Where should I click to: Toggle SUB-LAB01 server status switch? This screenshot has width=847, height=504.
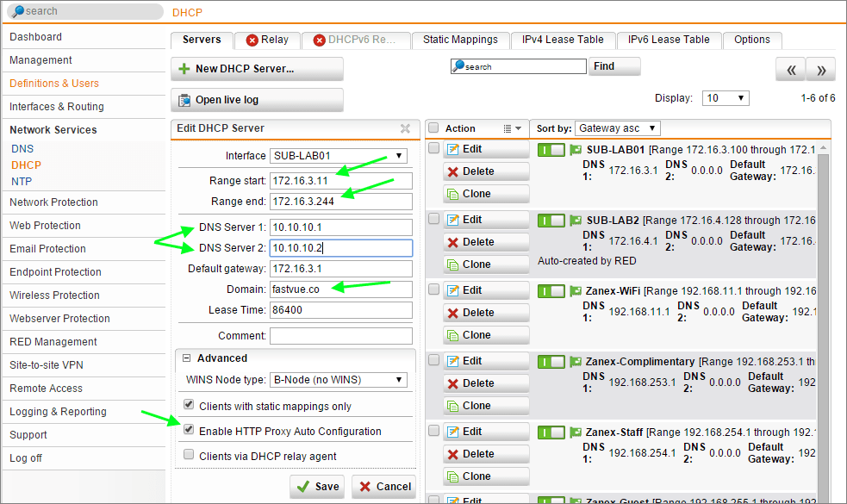tap(551, 150)
